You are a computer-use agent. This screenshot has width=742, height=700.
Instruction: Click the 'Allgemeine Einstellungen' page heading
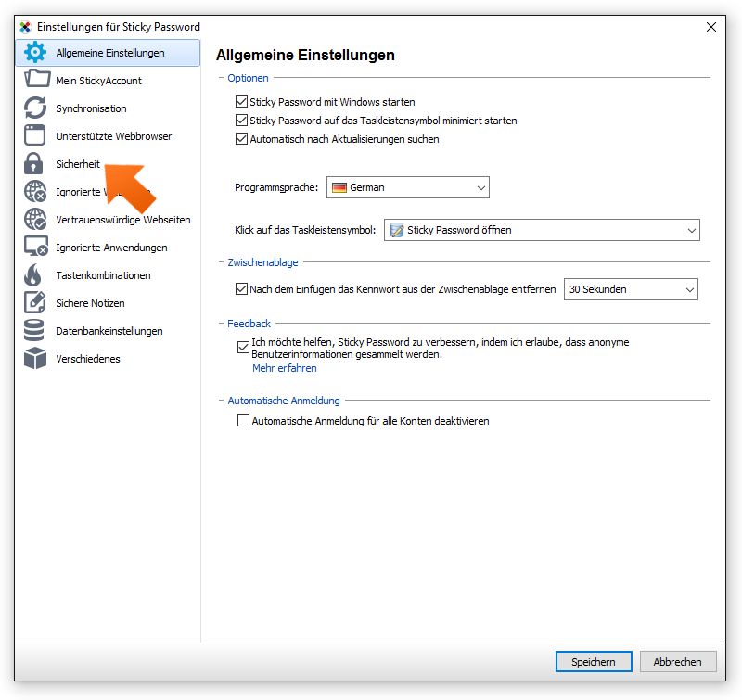305,55
